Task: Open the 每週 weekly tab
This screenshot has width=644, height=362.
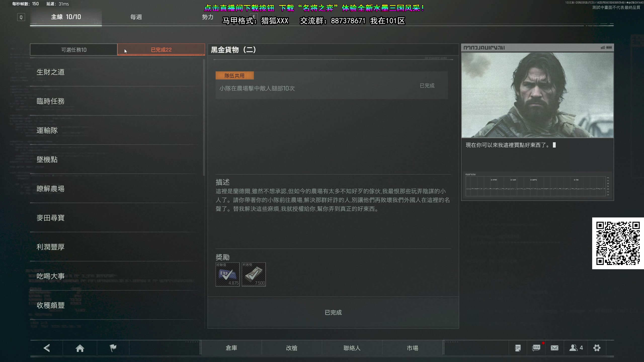Action: (136, 17)
